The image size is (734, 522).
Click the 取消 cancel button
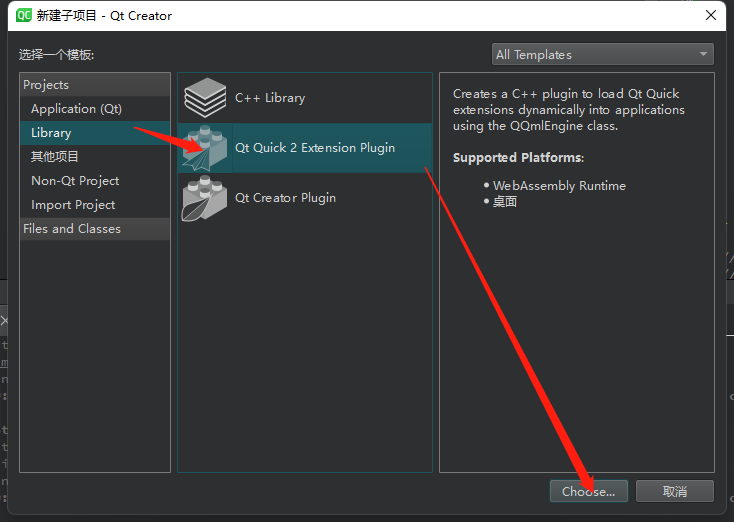(x=675, y=492)
